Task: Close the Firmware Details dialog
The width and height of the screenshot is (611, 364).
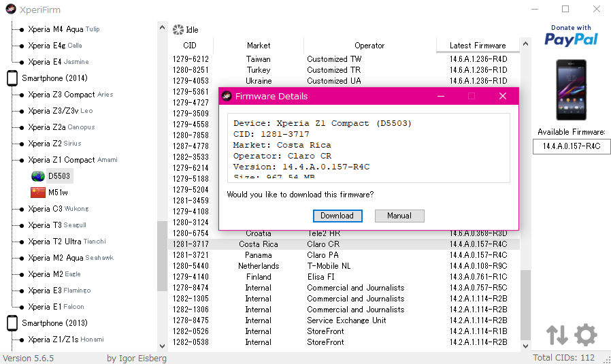Action: (503, 96)
